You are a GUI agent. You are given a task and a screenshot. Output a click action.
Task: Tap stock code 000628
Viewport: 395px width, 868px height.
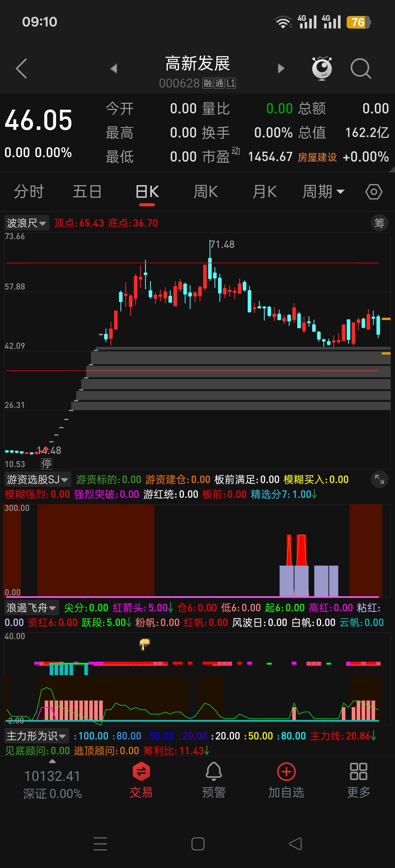click(179, 83)
